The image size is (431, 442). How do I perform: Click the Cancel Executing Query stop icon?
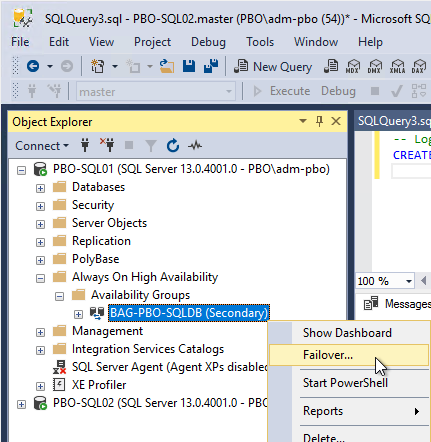[x=375, y=91]
